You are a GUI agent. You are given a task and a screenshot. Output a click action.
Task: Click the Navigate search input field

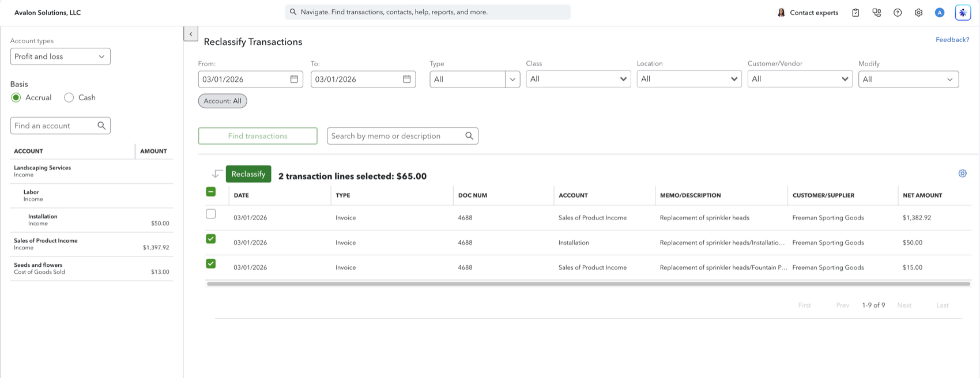tap(428, 12)
